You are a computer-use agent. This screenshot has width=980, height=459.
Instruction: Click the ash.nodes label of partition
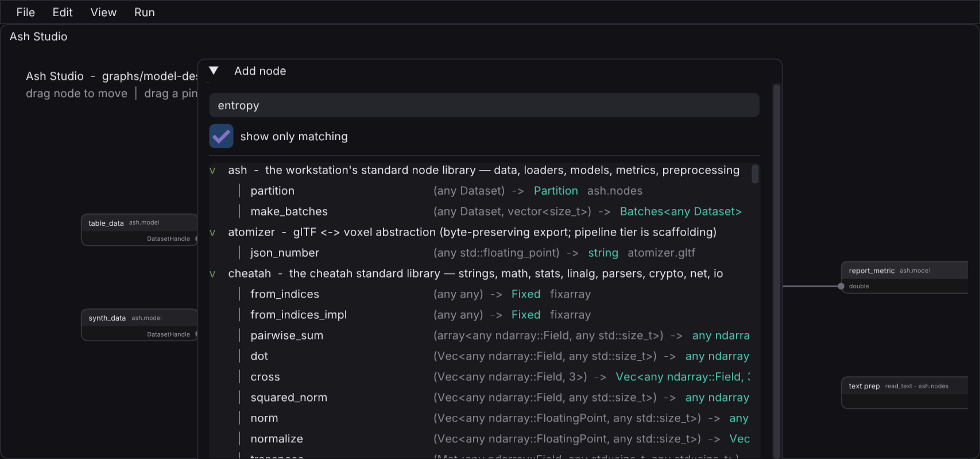(x=615, y=191)
